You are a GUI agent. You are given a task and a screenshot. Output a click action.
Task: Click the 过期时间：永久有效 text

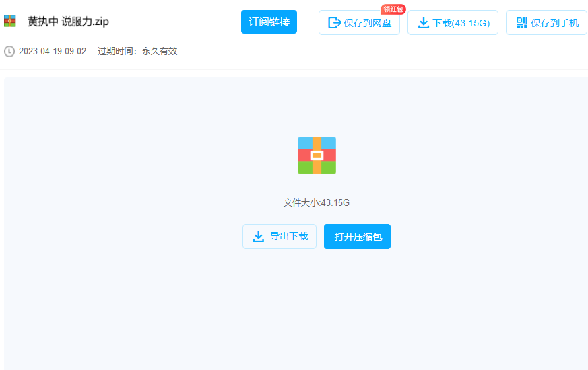tap(137, 51)
